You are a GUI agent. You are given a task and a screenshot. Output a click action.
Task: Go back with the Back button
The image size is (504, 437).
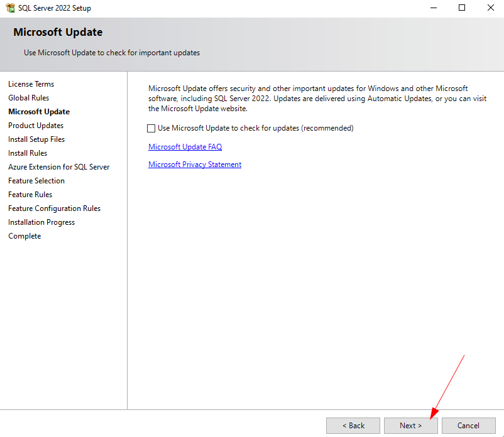point(353,426)
